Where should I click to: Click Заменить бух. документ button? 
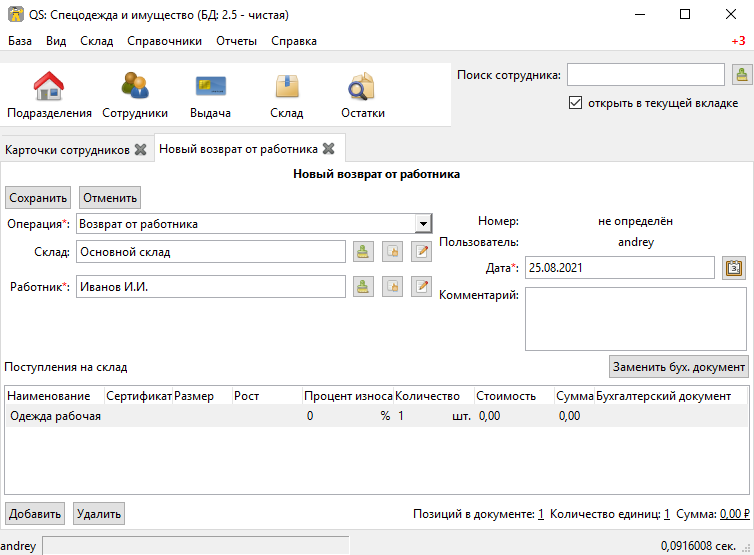point(679,367)
